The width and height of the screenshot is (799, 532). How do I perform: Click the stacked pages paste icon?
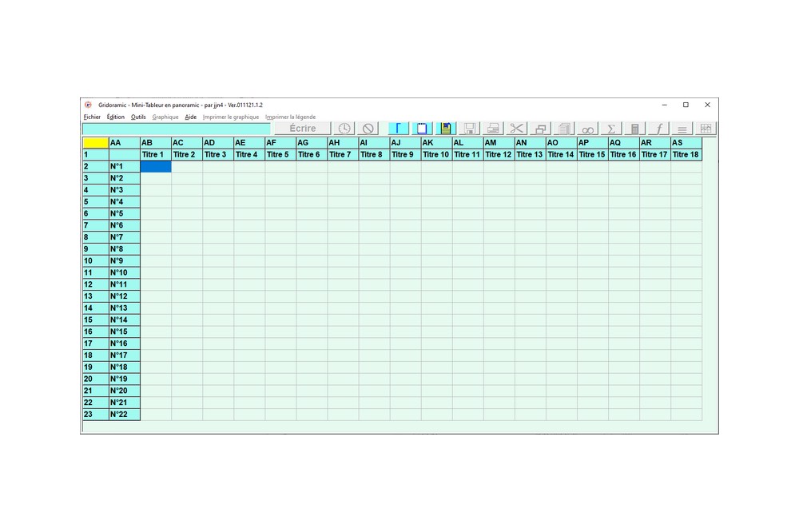pos(564,129)
